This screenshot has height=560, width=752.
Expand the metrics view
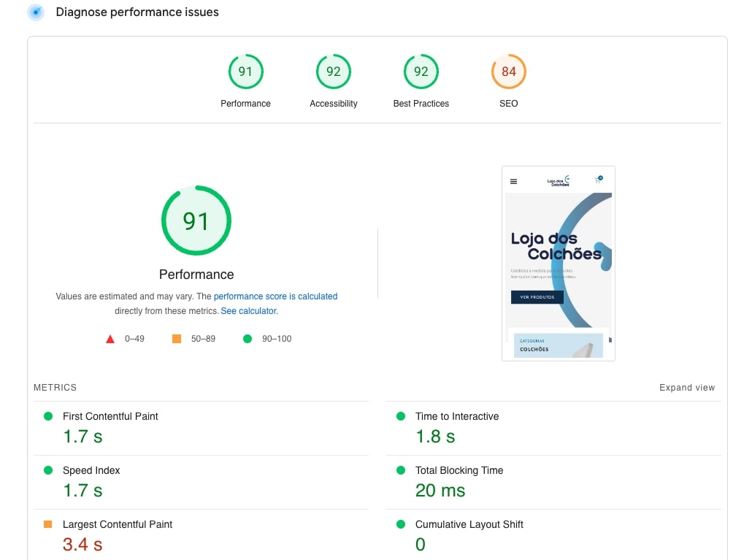[686, 388]
